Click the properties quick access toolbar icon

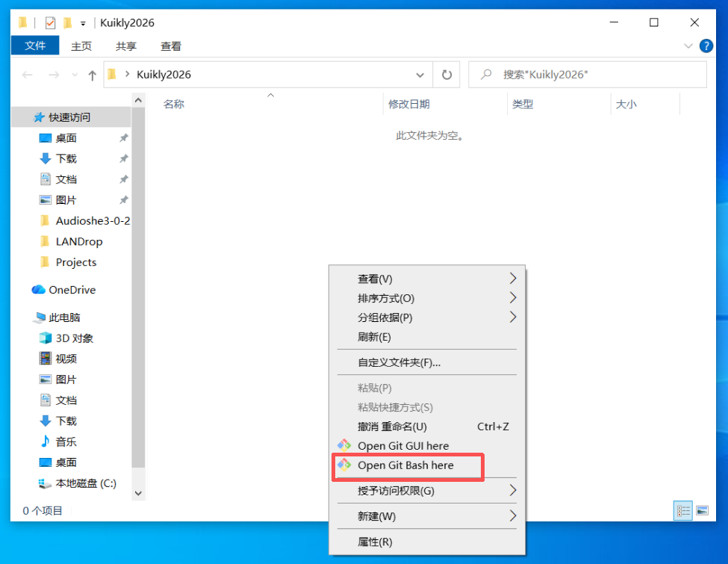pyautogui.click(x=50, y=22)
